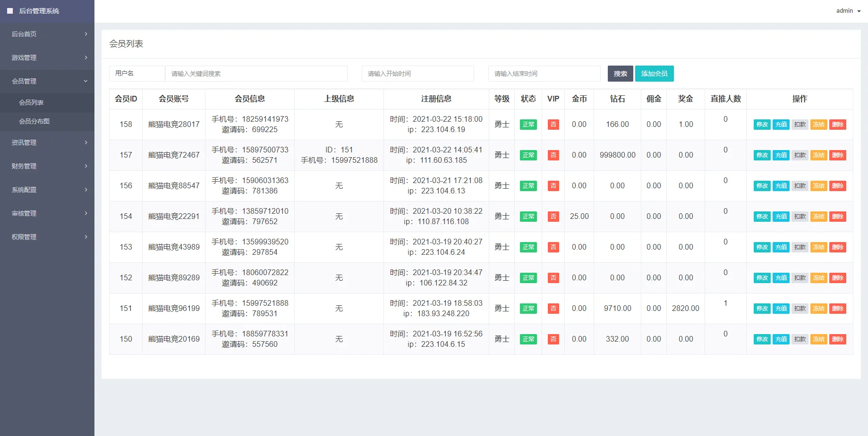868x436 pixels.
Task: Click the 修改 button for member 158
Action: (x=761, y=124)
